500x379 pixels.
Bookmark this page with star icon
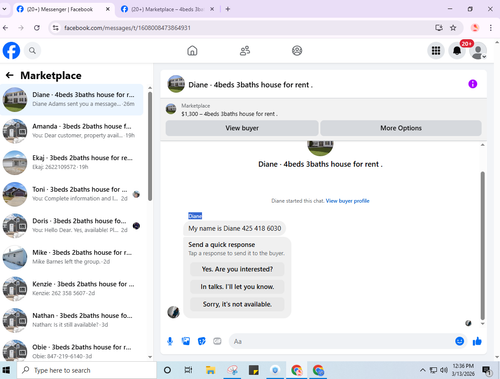click(453, 28)
